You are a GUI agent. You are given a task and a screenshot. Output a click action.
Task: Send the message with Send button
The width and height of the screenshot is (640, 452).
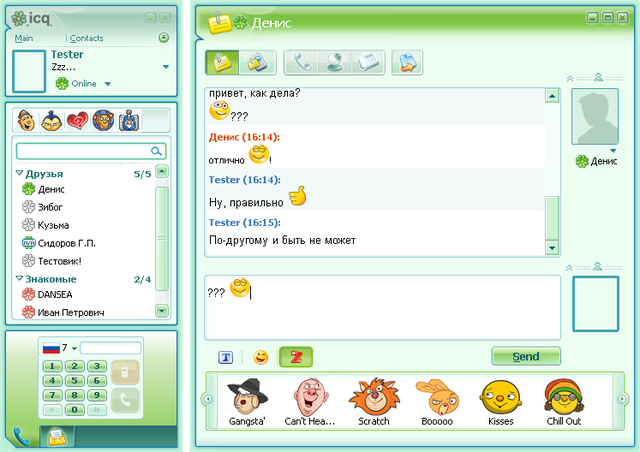[526, 356]
